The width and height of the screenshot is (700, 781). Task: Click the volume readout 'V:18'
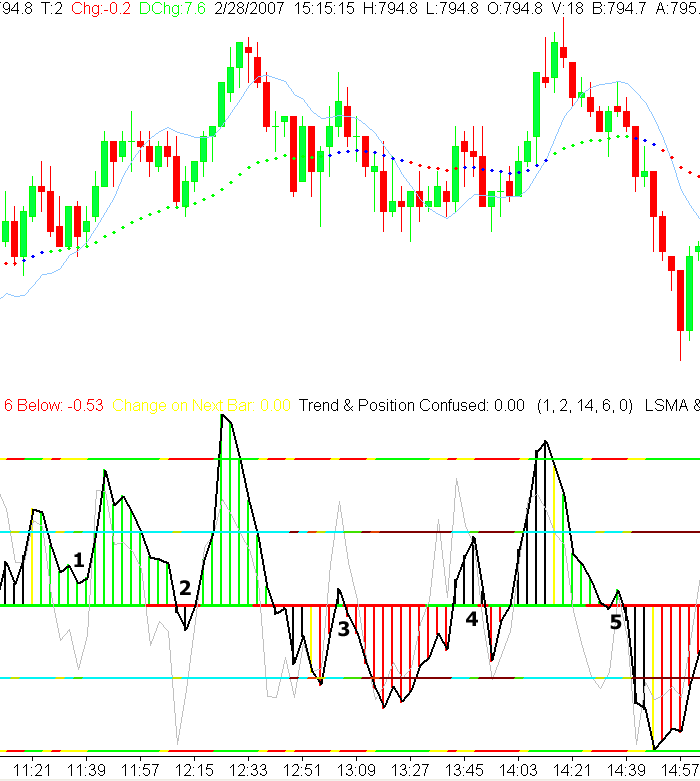click(x=567, y=8)
